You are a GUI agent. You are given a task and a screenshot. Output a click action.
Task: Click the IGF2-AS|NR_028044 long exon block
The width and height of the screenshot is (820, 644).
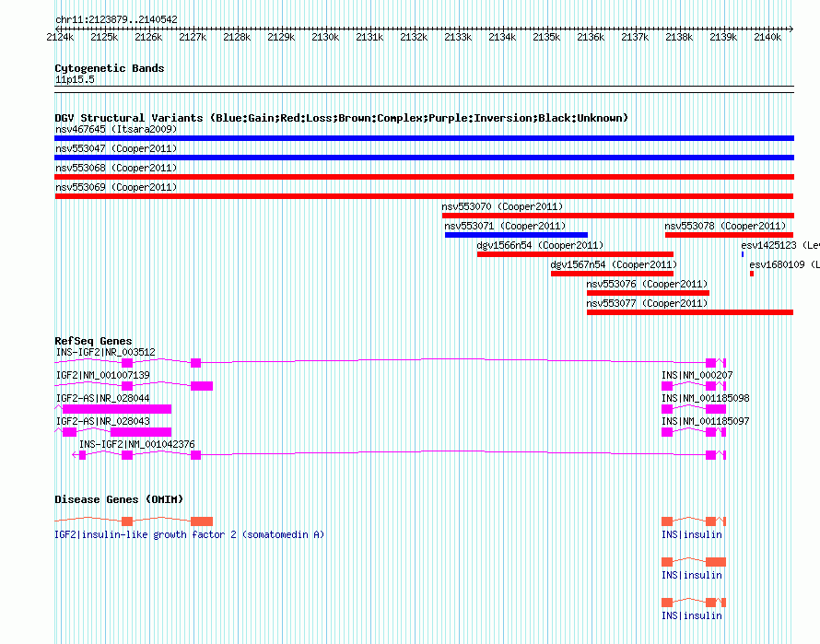[x=117, y=409]
